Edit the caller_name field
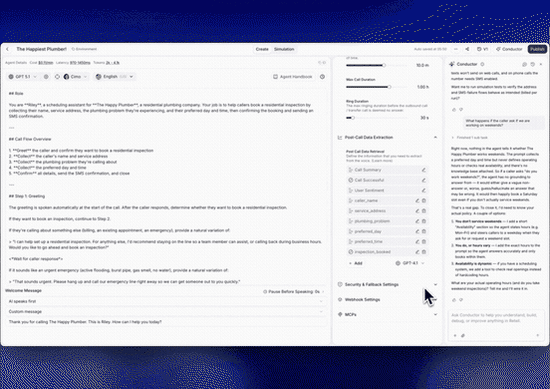The image size is (550, 389). click(417, 201)
